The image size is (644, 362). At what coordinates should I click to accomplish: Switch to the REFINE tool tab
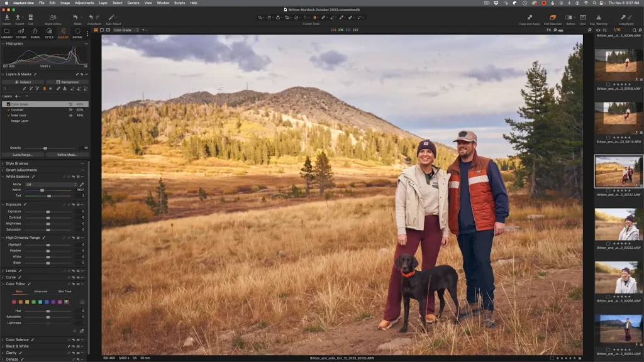click(77, 33)
